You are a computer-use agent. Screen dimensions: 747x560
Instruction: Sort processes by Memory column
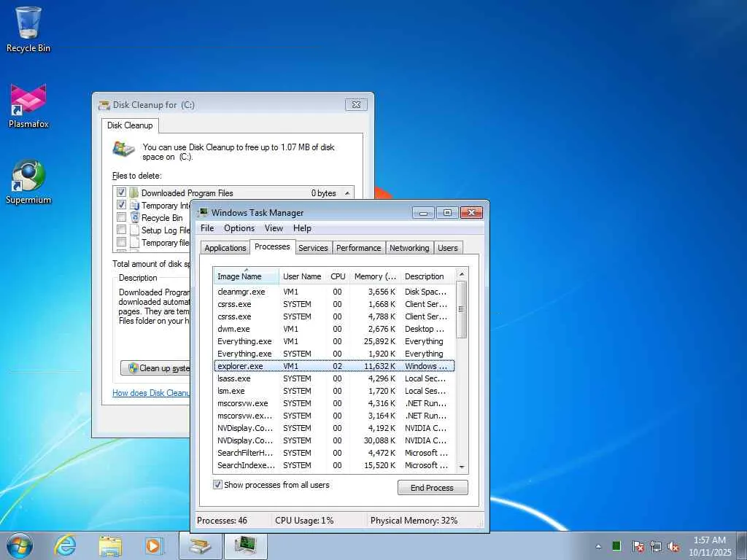pos(375,276)
